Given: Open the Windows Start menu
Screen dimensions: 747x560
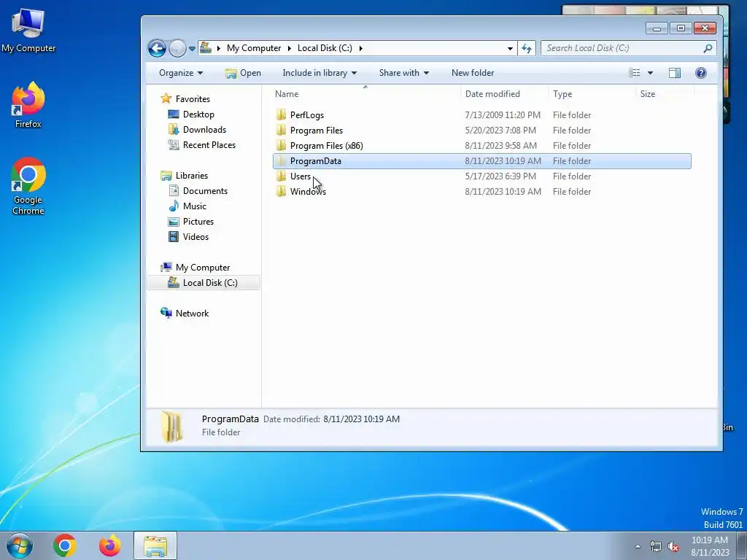Looking at the screenshot, I should (x=20, y=545).
